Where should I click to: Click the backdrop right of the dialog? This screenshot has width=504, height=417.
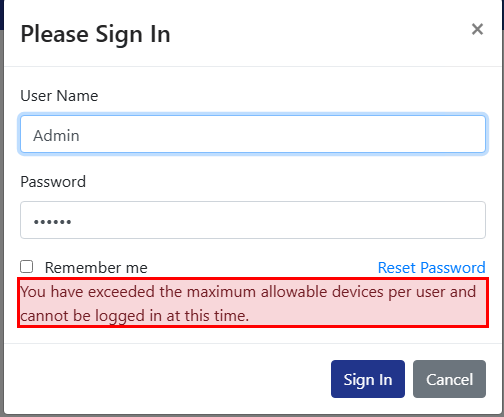pyautogui.click(x=503, y=220)
